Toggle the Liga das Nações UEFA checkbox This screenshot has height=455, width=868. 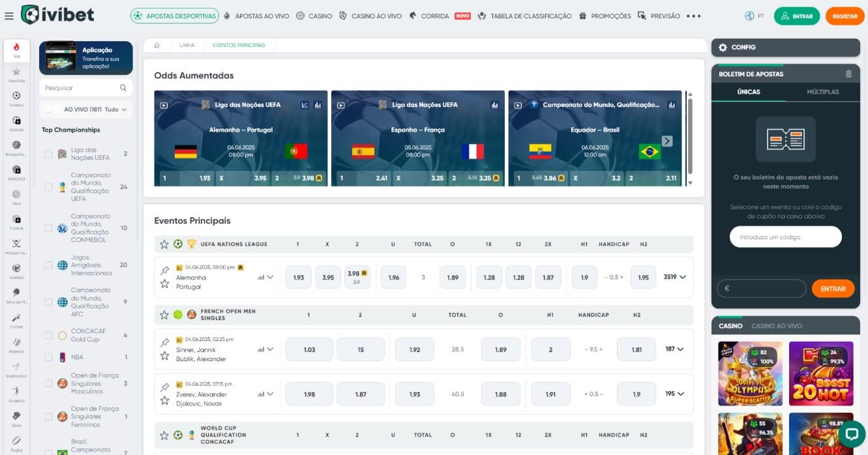48,153
